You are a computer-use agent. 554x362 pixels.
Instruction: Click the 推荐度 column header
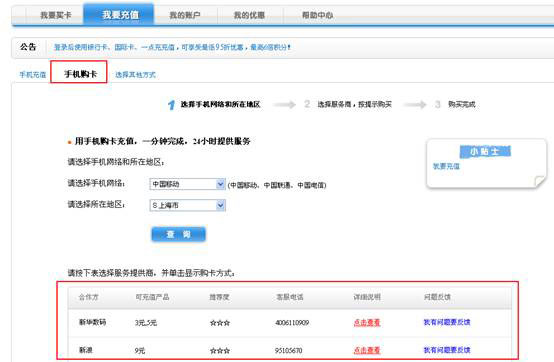pos(219,297)
